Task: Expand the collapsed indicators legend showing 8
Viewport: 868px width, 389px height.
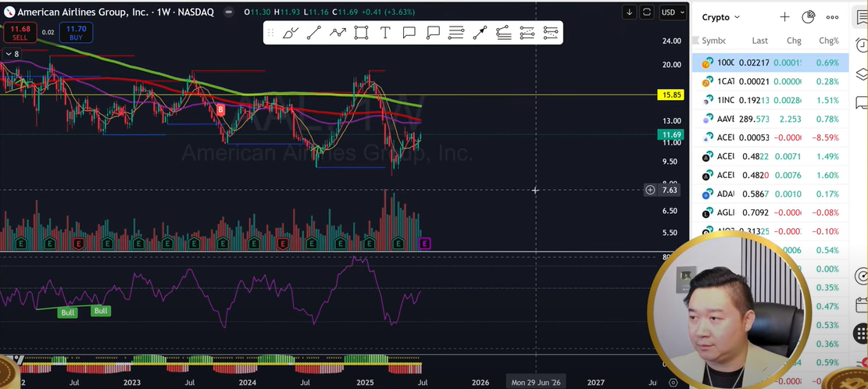Action: pos(11,54)
